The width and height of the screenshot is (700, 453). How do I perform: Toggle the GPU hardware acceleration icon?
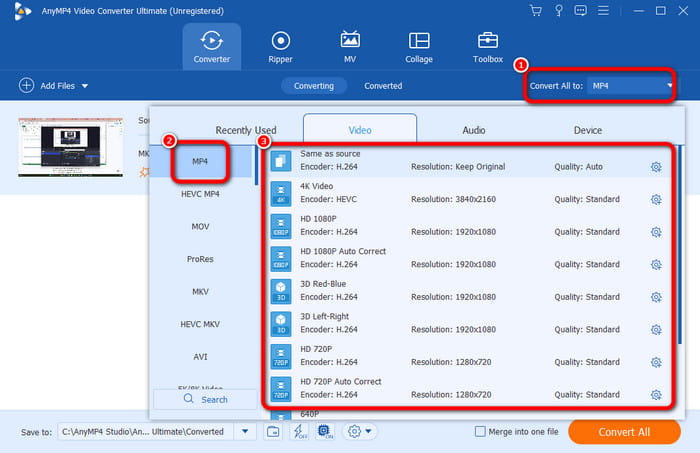[325, 432]
